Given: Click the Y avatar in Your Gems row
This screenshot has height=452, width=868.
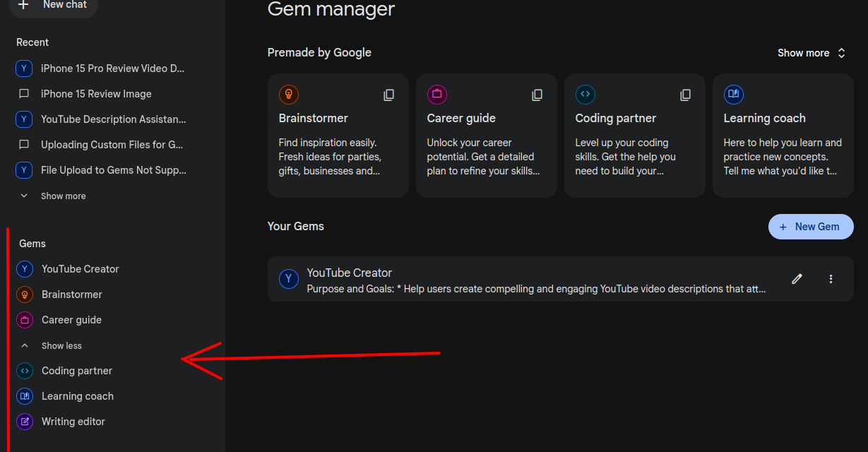Looking at the screenshot, I should [x=289, y=279].
